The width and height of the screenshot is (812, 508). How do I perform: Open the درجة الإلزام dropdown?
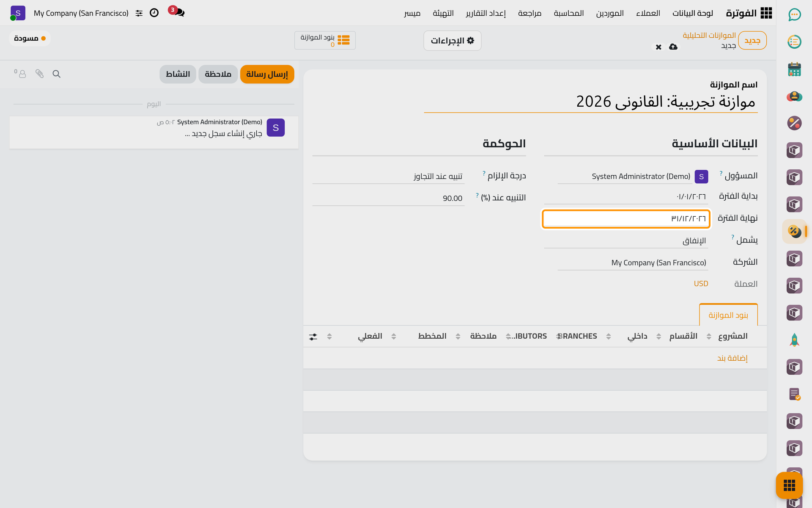point(388,176)
